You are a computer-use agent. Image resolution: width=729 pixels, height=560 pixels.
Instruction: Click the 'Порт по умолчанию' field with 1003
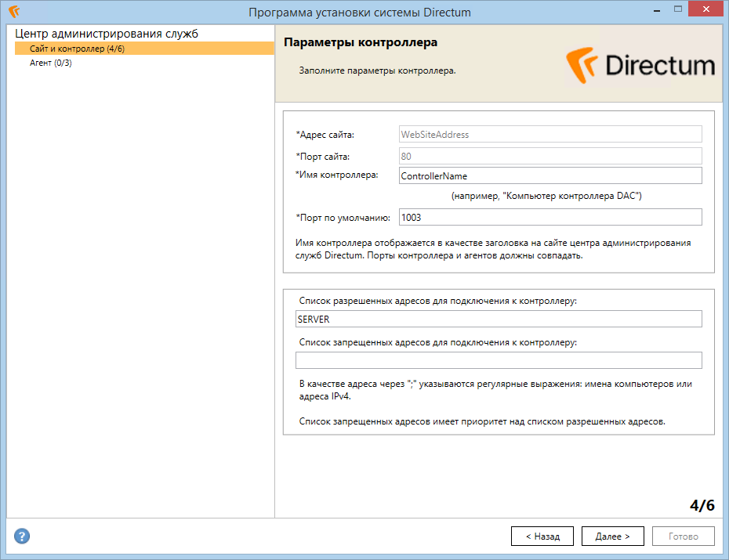[x=550, y=217]
